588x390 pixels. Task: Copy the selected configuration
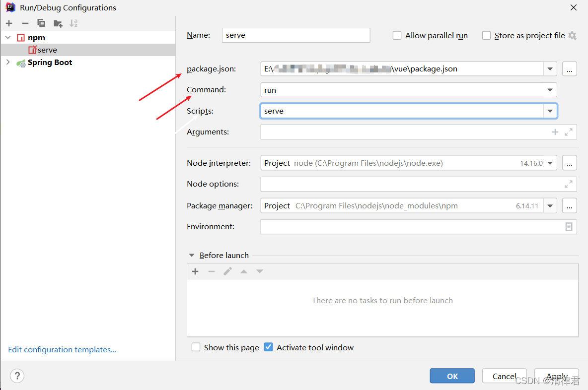[x=41, y=23]
